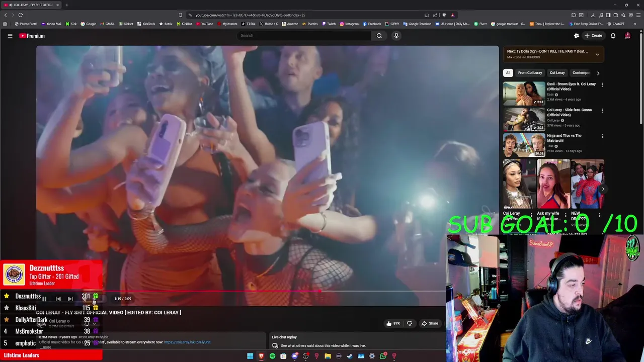The height and width of the screenshot is (362, 644).
Task: Open the Coi Leray short thumbnail
Action: tap(519, 184)
